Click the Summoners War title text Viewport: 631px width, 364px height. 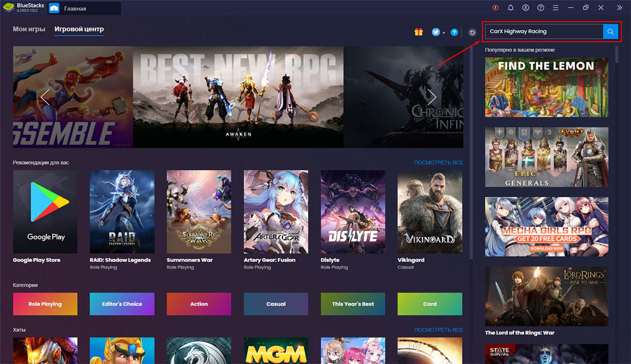190,261
